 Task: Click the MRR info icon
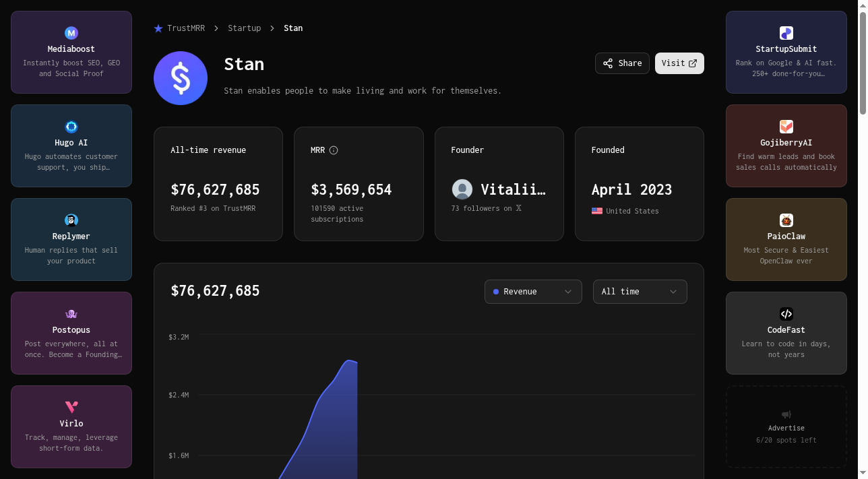coord(334,150)
